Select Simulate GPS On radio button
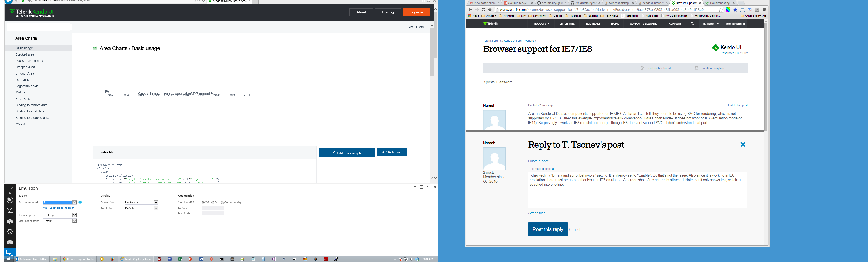 [213, 203]
